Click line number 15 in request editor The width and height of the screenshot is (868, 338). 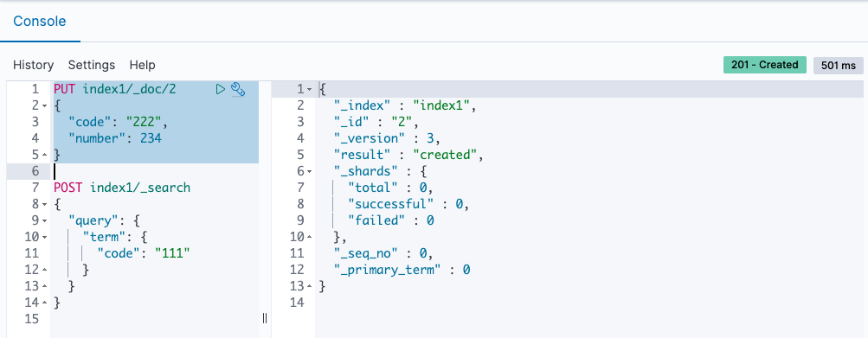[31, 319]
